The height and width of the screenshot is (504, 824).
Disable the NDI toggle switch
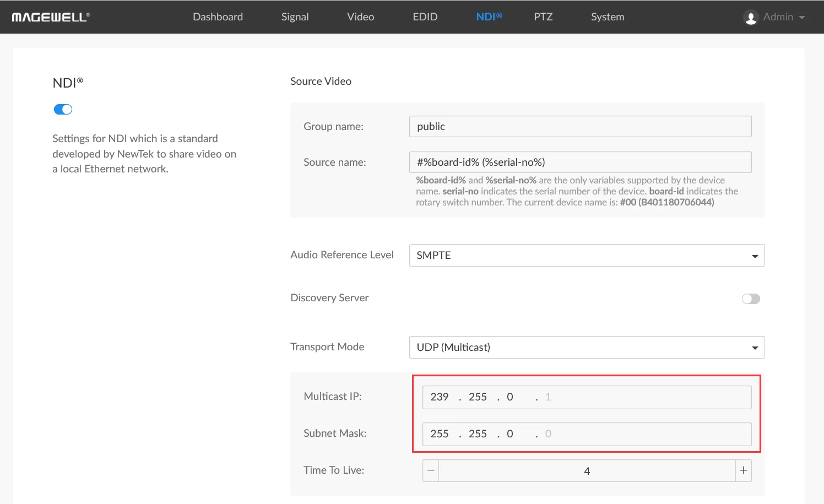[63, 109]
